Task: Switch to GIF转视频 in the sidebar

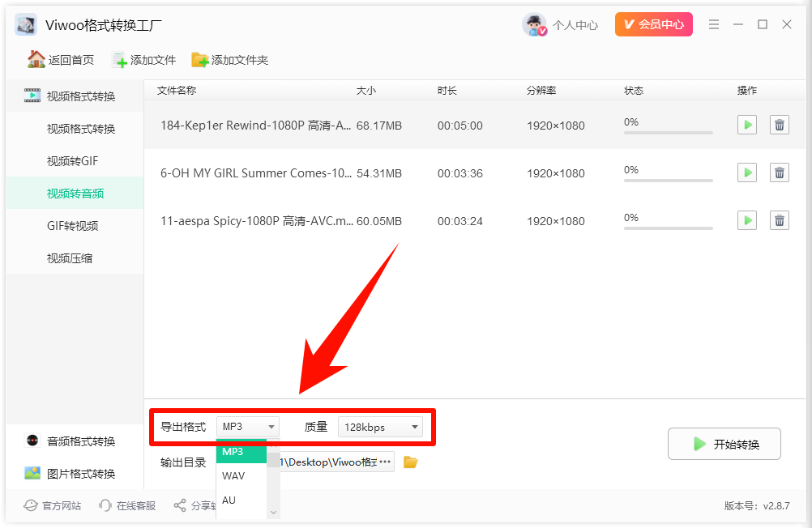Action: [72, 226]
